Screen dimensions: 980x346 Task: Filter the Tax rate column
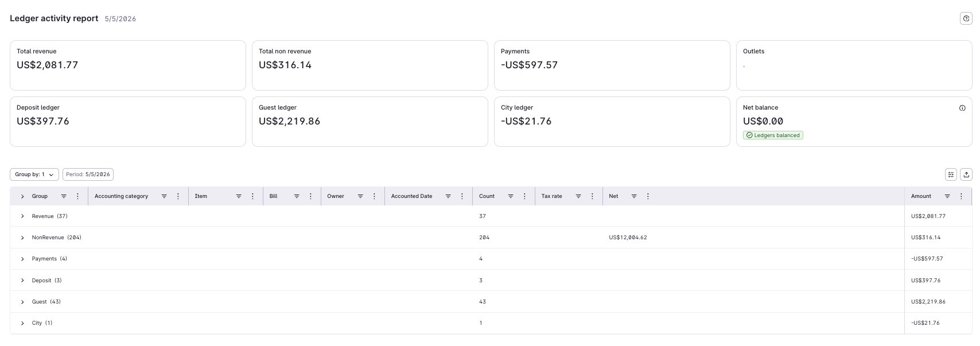click(x=578, y=196)
